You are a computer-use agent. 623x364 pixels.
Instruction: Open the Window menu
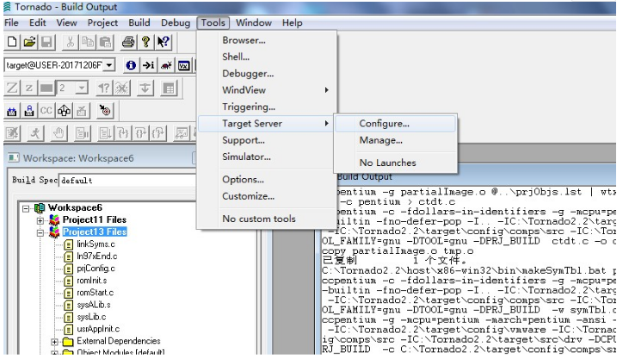tap(254, 22)
